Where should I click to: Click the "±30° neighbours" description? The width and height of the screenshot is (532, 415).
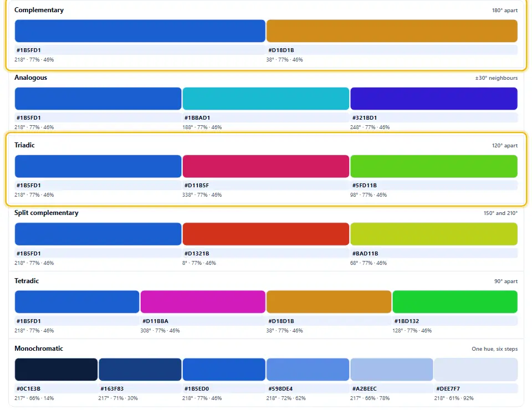pos(496,78)
